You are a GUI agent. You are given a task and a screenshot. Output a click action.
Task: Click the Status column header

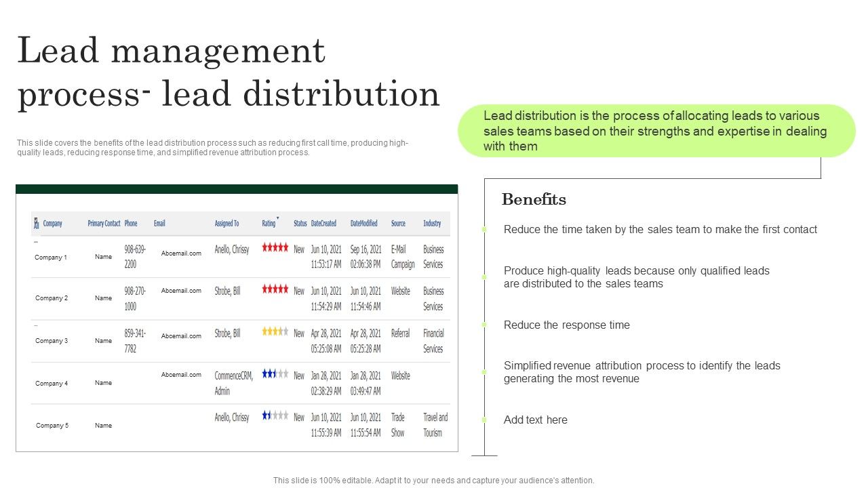pos(300,224)
